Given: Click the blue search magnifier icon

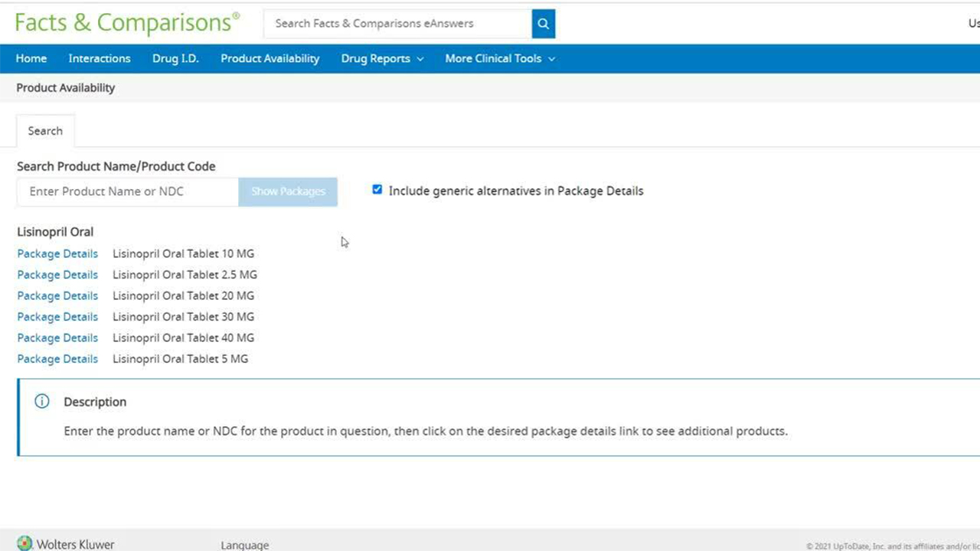Looking at the screenshot, I should 543,24.
